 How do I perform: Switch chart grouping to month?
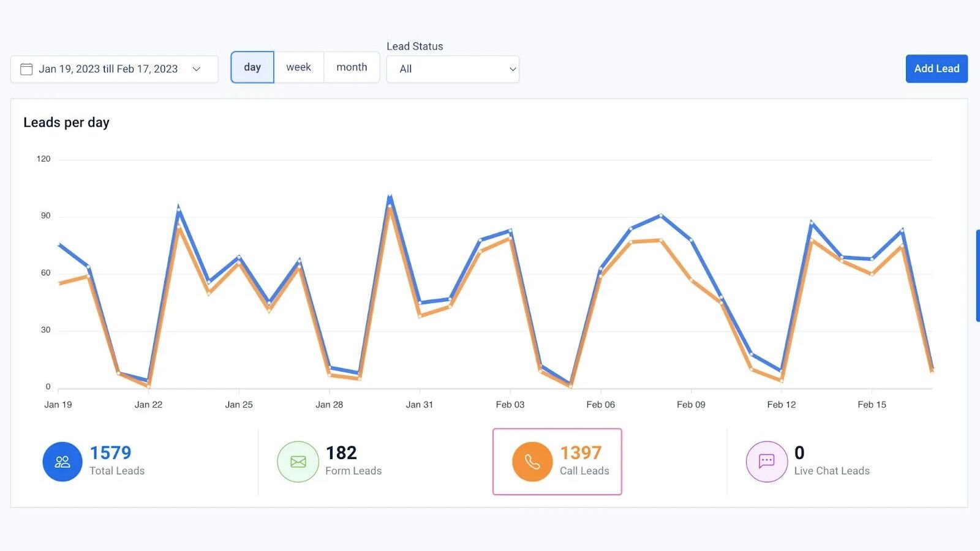point(352,67)
